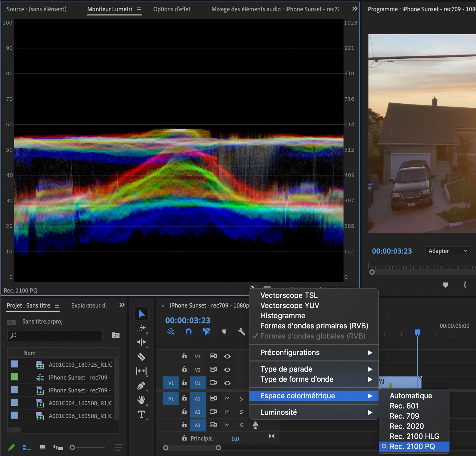Select the Selection arrow tool

point(141,314)
